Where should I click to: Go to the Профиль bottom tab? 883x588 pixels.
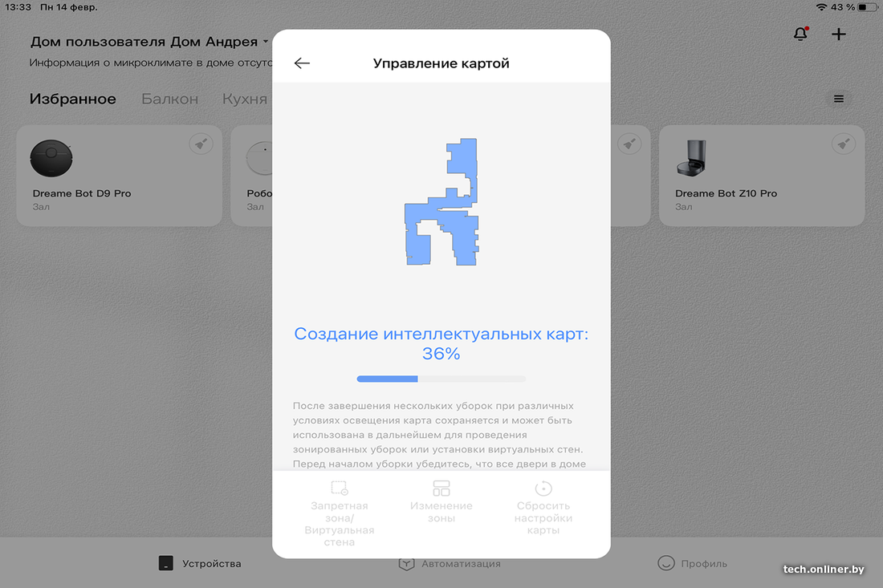(x=692, y=563)
